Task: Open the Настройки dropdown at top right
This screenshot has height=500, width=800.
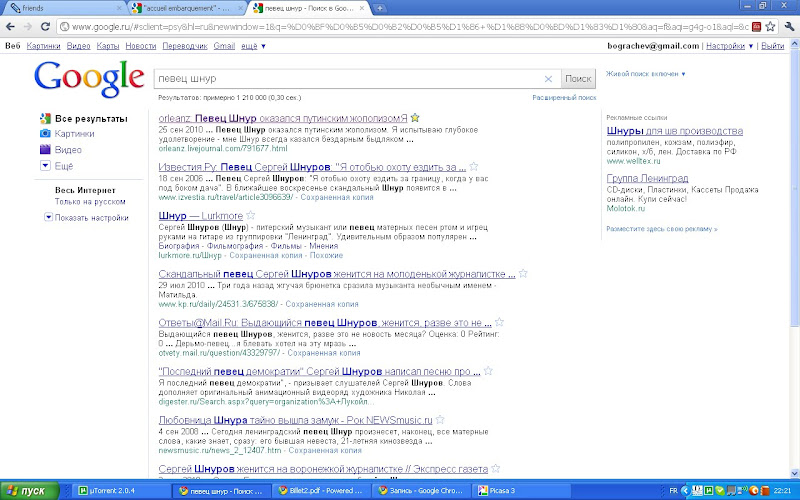Action: 729,46
